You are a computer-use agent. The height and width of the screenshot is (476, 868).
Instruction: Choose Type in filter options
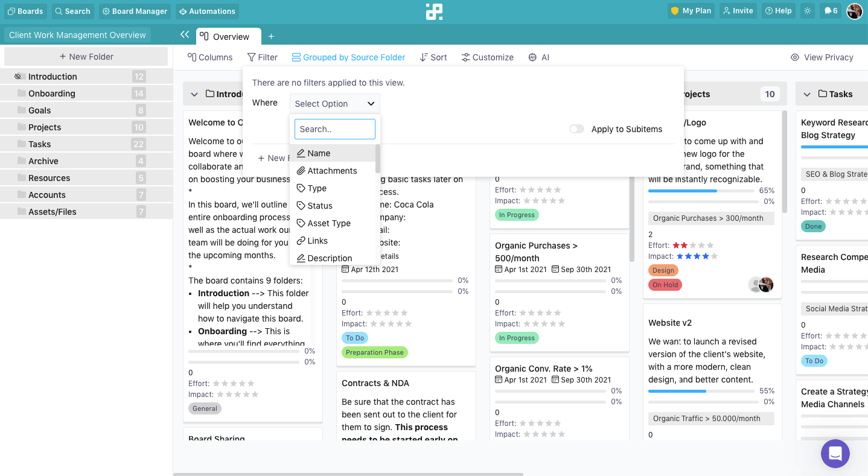pos(333,188)
